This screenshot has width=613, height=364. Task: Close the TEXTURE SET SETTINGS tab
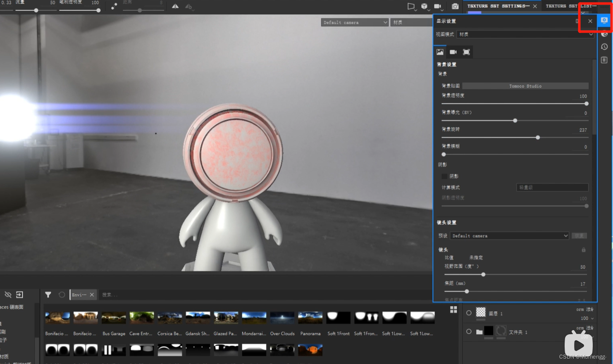coord(535,6)
